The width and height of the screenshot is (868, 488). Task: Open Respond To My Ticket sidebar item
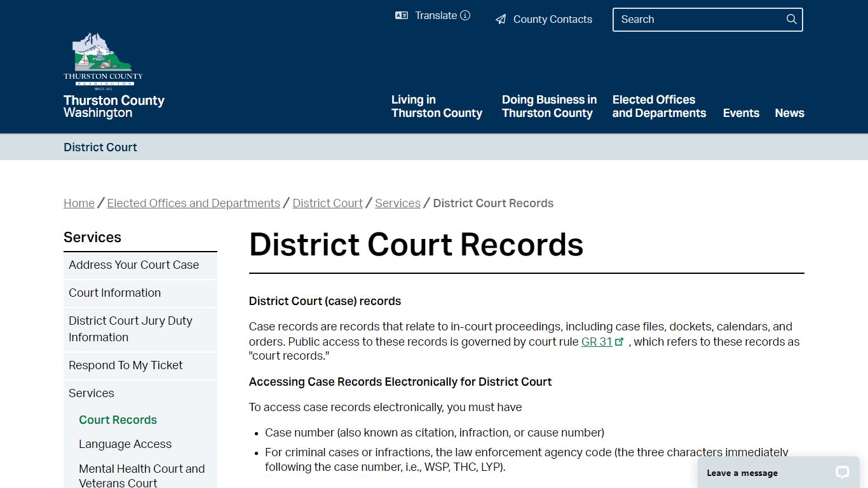coord(140,365)
